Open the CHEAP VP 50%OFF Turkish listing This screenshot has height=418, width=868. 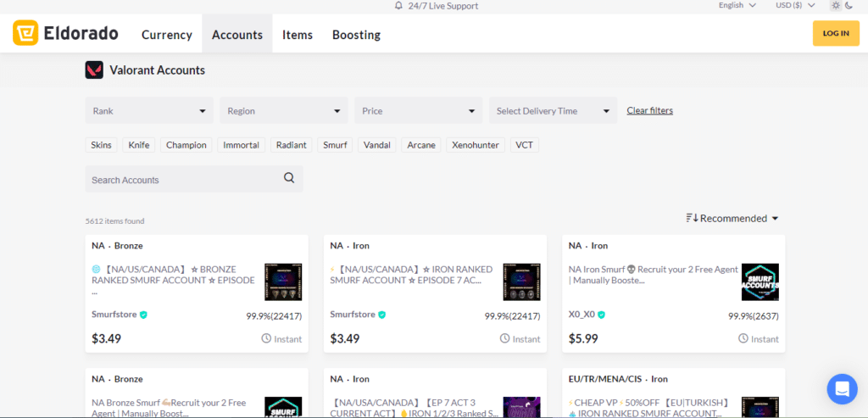[x=648, y=408]
